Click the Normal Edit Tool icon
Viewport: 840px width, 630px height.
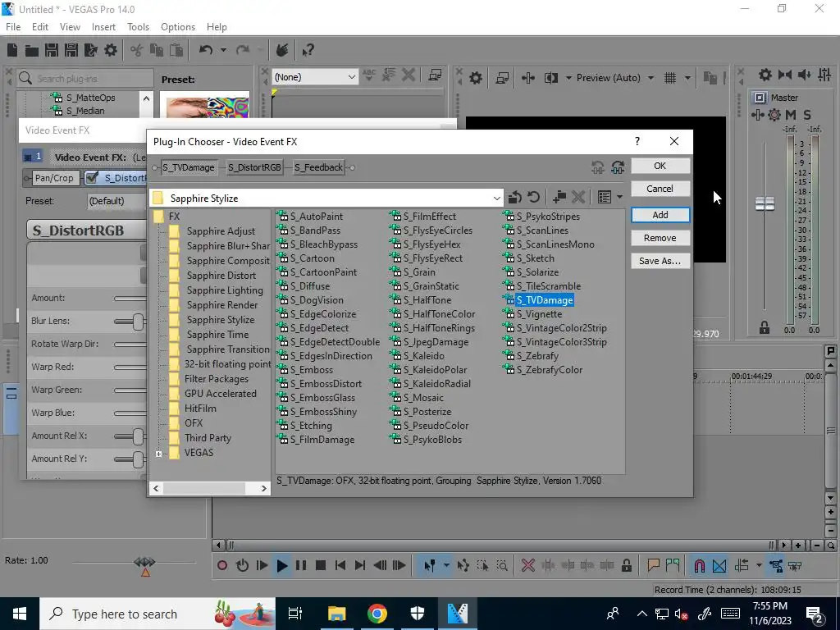pyautogui.click(x=430, y=565)
